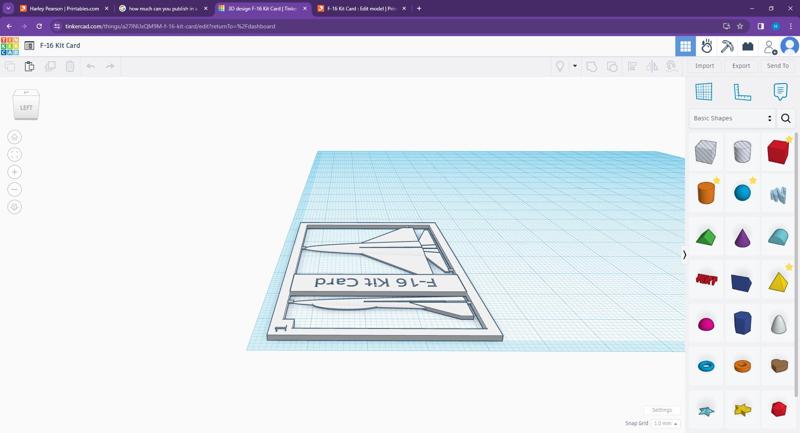This screenshot has height=433, width=800.
Task: Undo the last action
Action: coord(90,66)
